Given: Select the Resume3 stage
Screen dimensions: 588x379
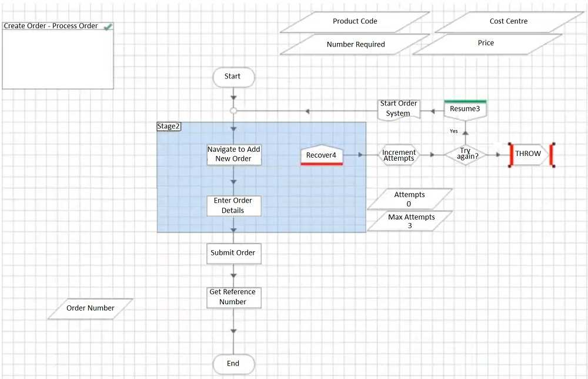Looking at the screenshot, I should click(465, 109).
